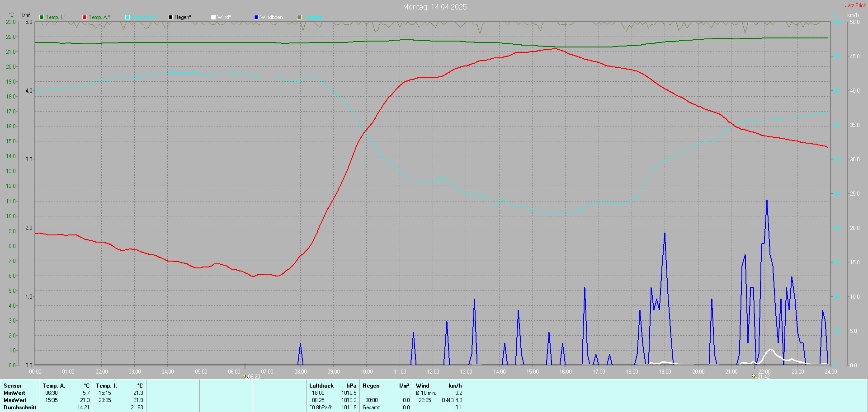Click the Temp. A. maximum time '15:35'
The height and width of the screenshot is (412, 868).
(x=52, y=400)
